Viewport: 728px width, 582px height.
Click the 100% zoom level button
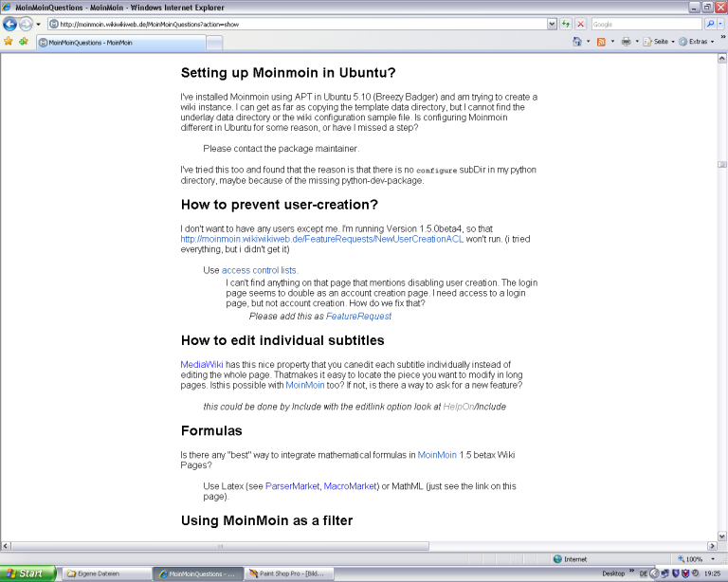(690, 559)
